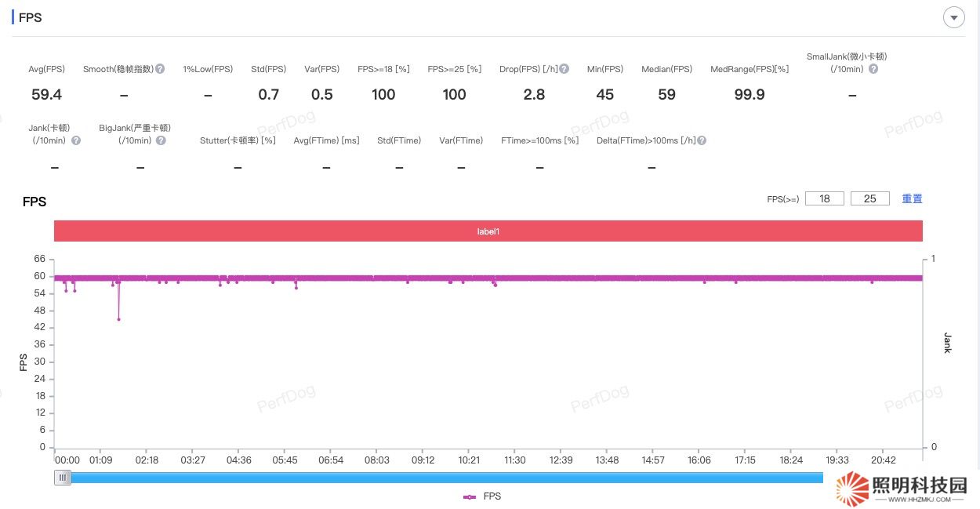Click the FPS(>=) threshold field showing 25
Viewport: 980px width, 509px height.
click(x=869, y=199)
